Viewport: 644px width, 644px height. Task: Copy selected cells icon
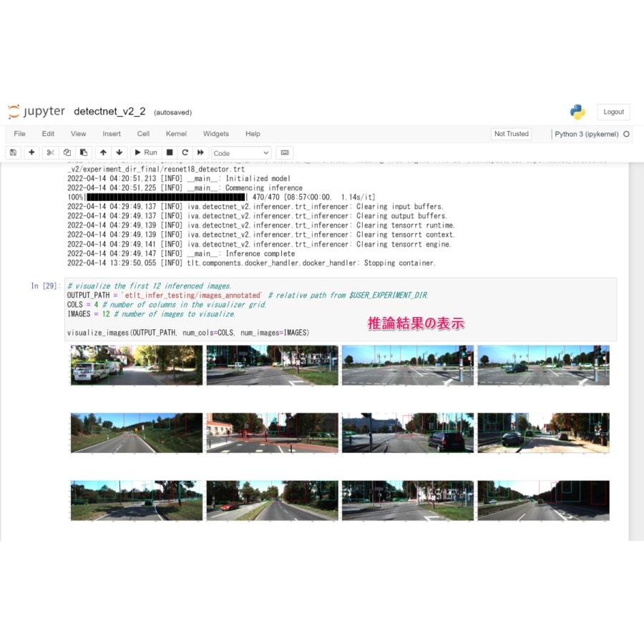coord(67,153)
